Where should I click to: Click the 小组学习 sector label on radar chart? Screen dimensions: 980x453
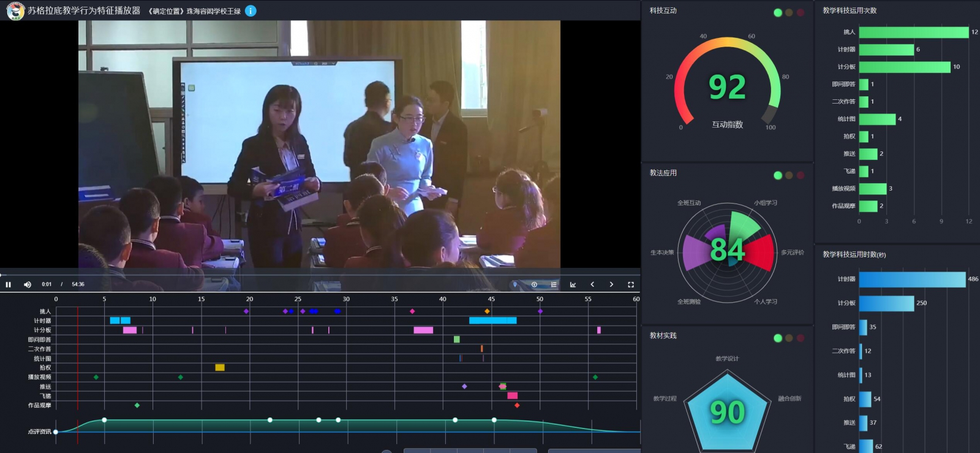coord(765,203)
